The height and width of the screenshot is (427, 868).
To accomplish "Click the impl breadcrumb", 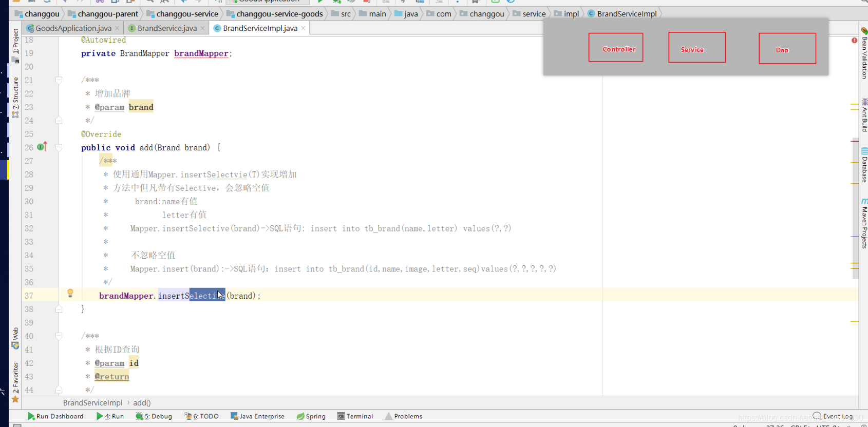I will [567, 14].
